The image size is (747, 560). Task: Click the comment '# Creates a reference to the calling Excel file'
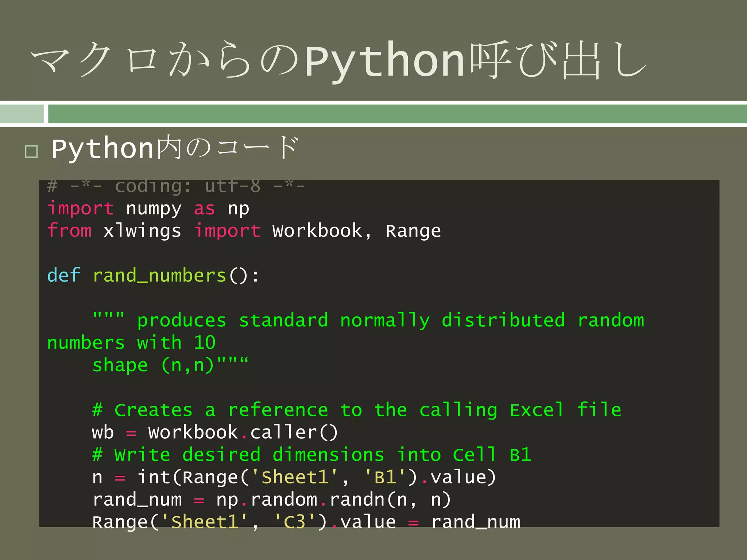(357, 410)
